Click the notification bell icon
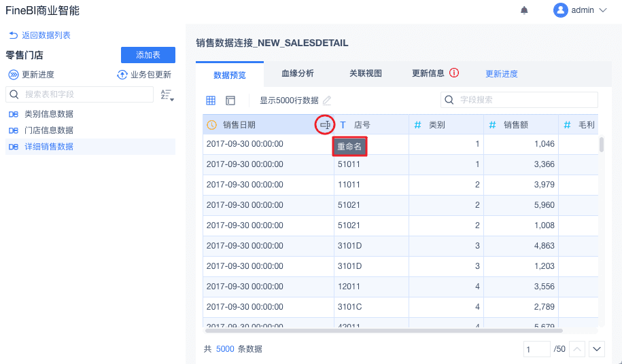This screenshot has height=364, width=622. click(524, 10)
